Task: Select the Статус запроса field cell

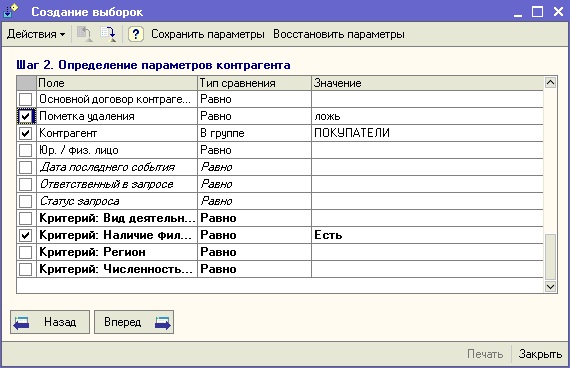Action: click(x=117, y=201)
